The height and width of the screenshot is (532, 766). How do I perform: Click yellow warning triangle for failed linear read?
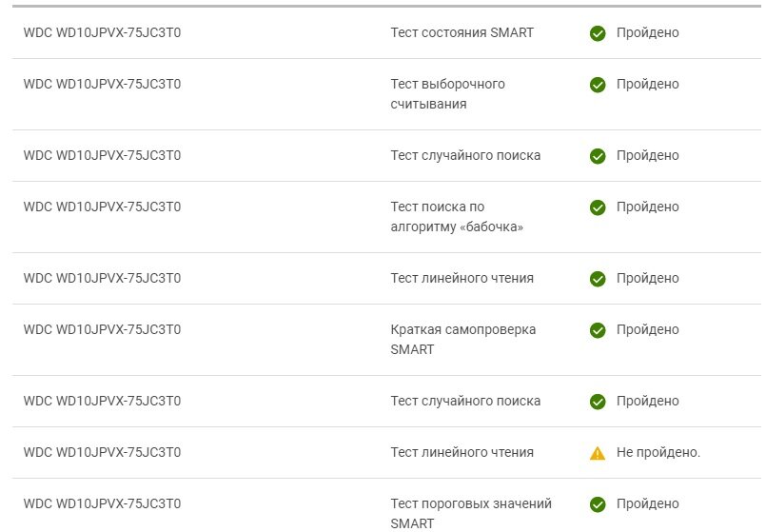[598, 453]
